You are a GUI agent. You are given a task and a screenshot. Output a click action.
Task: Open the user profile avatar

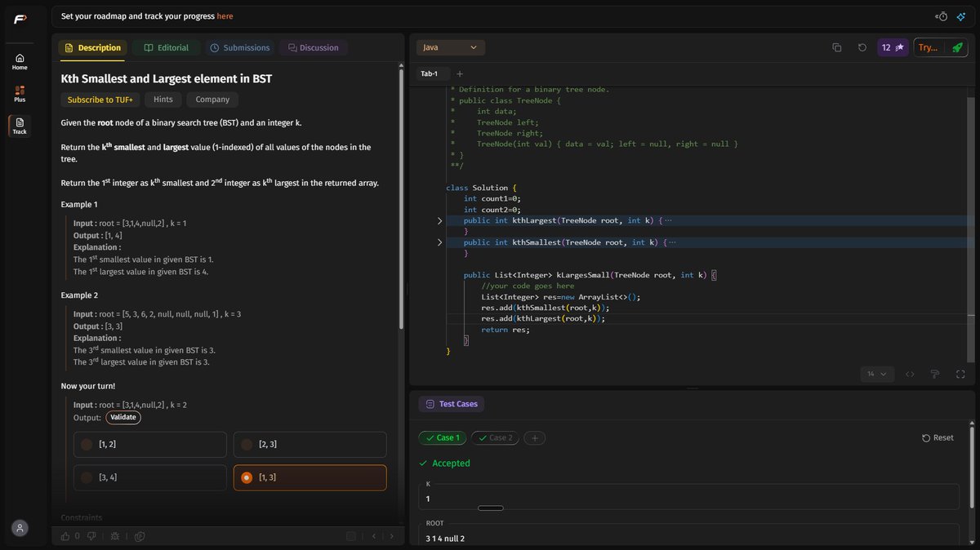pyautogui.click(x=20, y=528)
